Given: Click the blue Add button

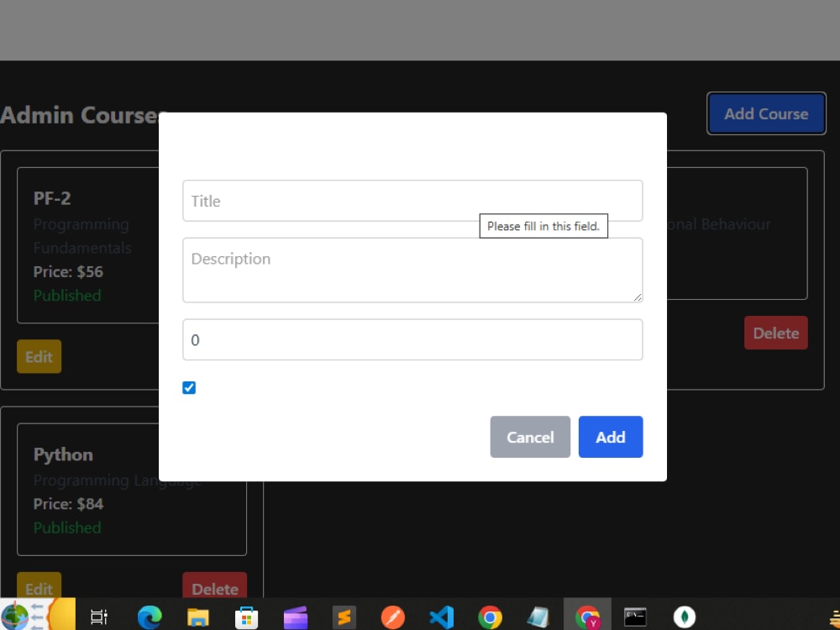Looking at the screenshot, I should tap(610, 437).
